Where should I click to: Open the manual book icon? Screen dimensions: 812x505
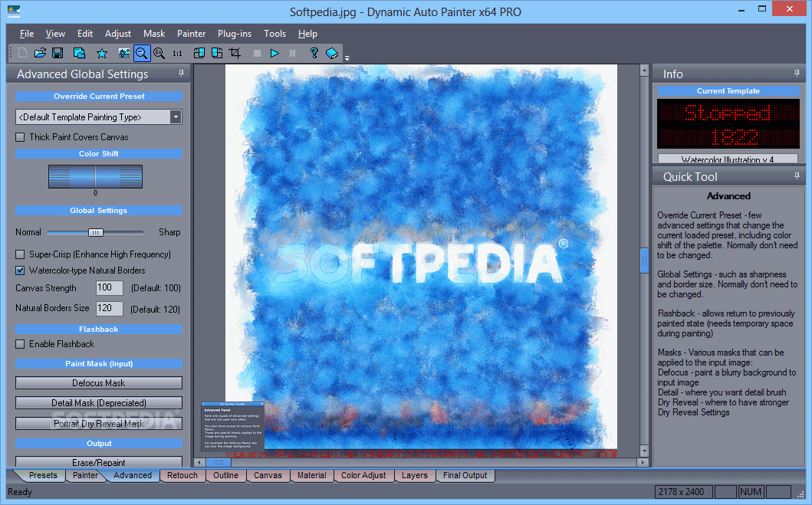tap(332, 54)
